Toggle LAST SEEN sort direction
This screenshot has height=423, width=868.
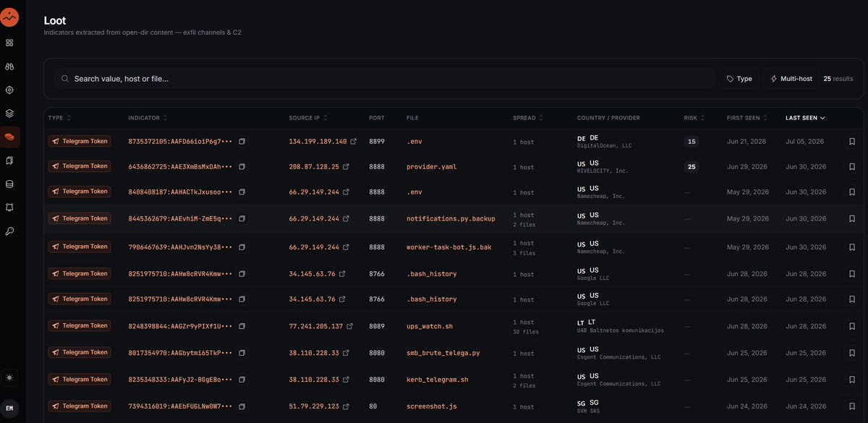(805, 118)
